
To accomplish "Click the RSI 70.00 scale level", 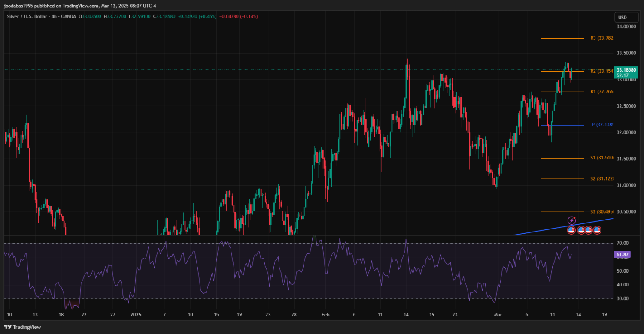I will [x=623, y=244].
